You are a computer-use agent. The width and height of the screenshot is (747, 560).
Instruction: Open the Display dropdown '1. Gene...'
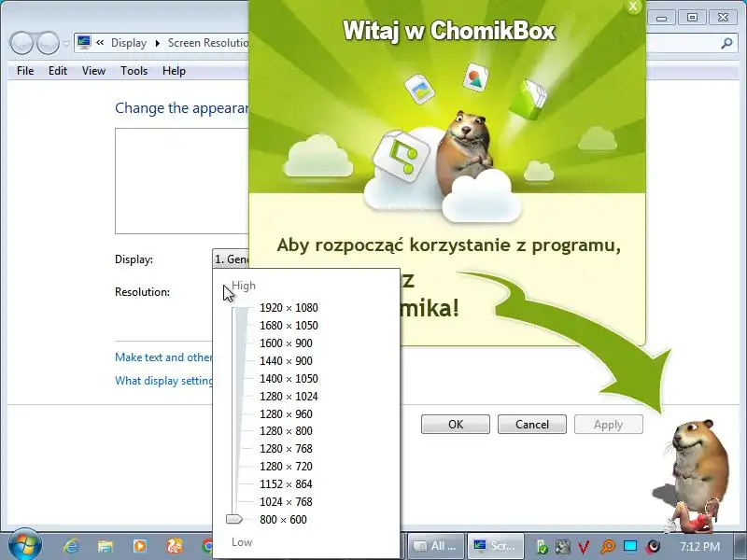click(x=231, y=259)
